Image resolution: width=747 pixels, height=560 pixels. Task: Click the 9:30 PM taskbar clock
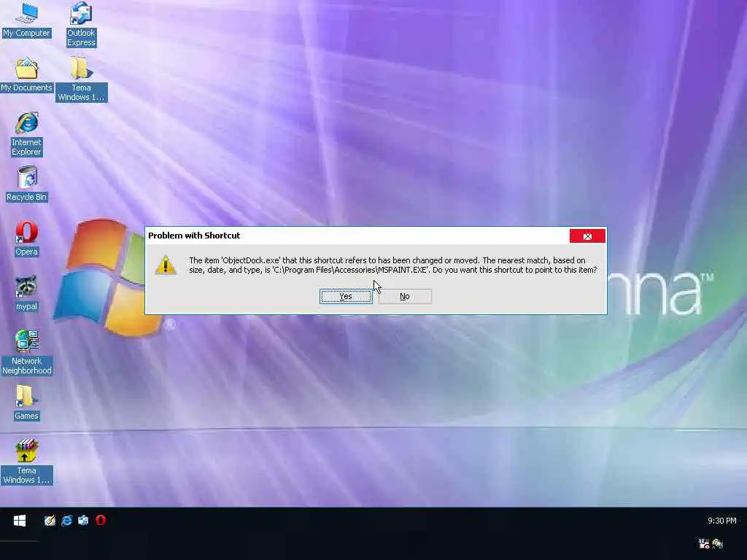pos(721,521)
